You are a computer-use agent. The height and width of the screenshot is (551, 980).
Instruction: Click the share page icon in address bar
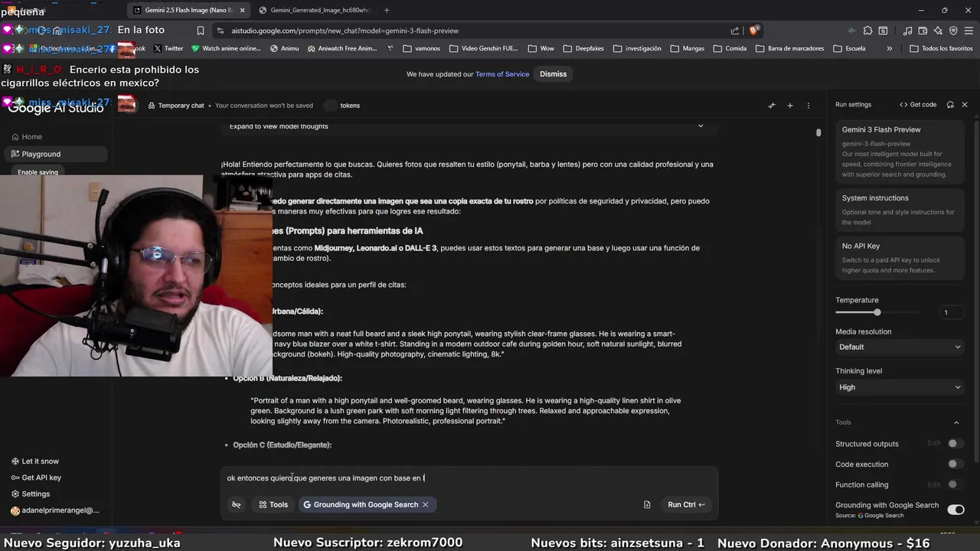tap(735, 31)
